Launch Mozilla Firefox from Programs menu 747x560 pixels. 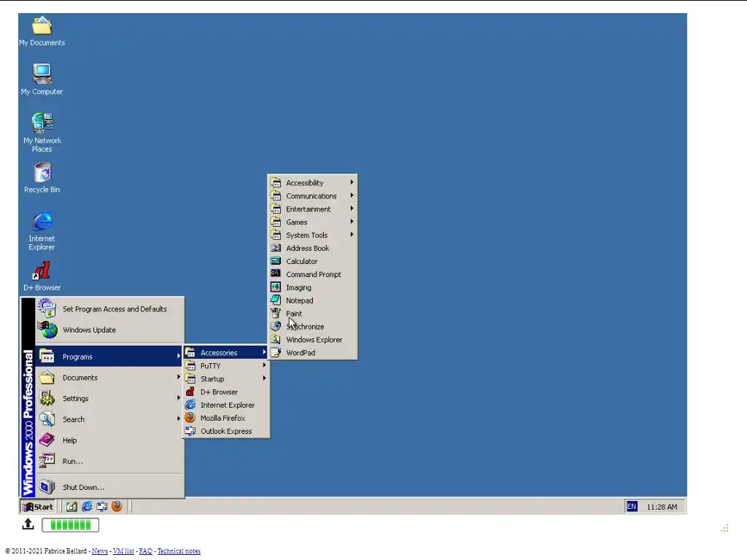tap(226, 418)
